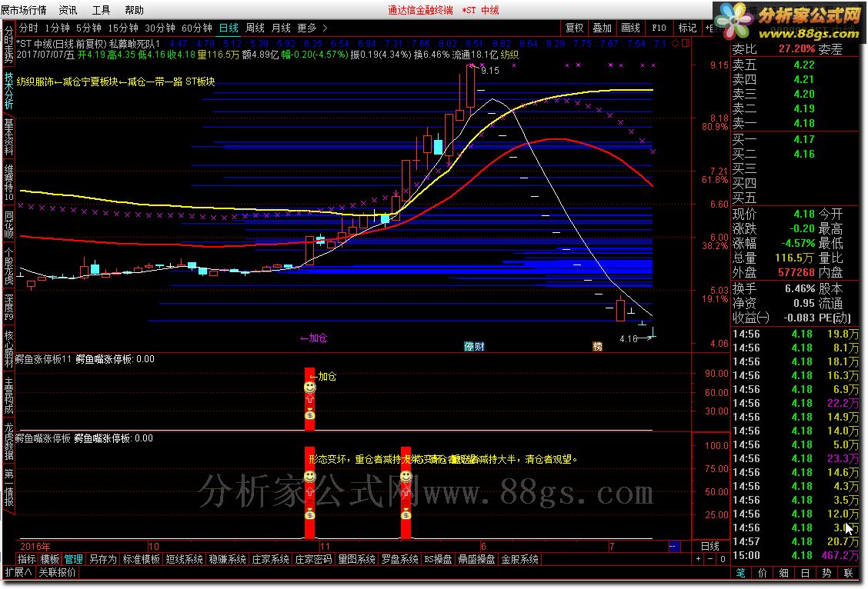Screen dimensions: 868x589
Task: Select the 联 tab in quote panel
Action: point(848,573)
